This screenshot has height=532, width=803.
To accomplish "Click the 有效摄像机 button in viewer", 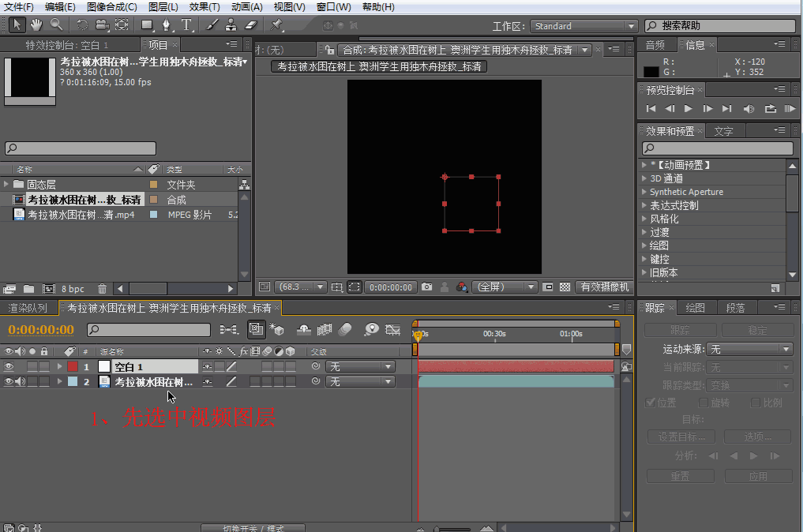I will coord(604,287).
